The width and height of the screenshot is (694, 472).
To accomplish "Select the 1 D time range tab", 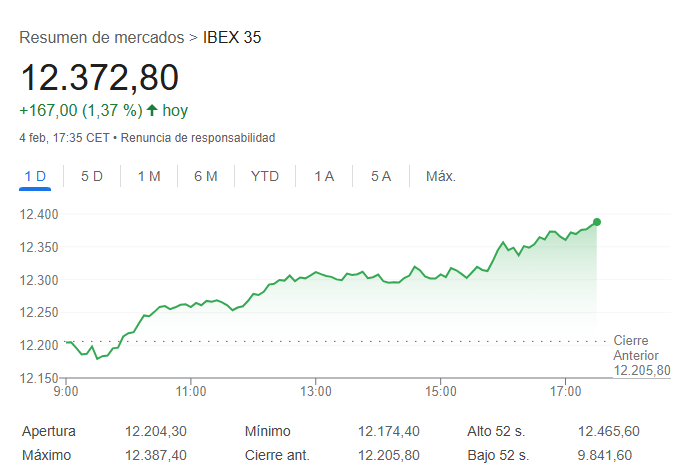I will click(x=35, y=176).
